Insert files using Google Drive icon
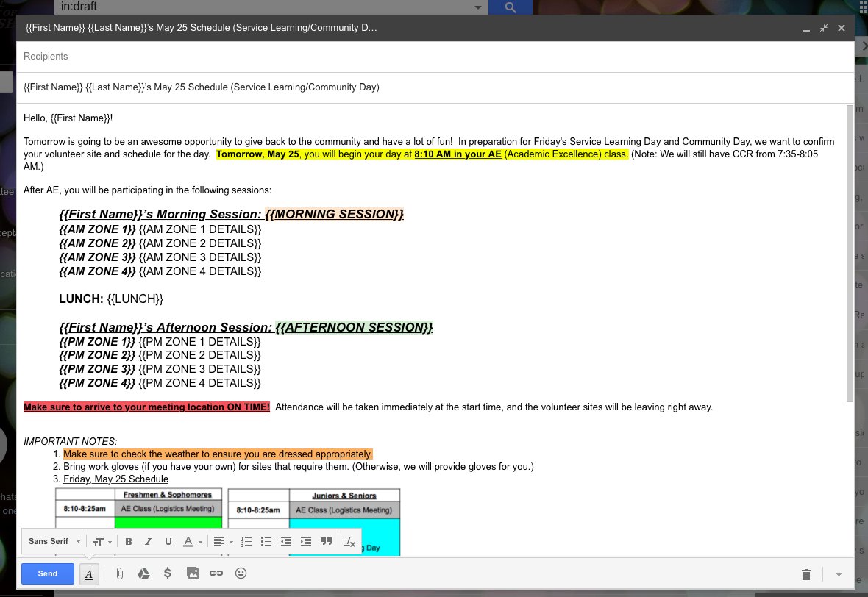Image resolution: width=868 pixels, height=597 pixels. coord(143,573)
